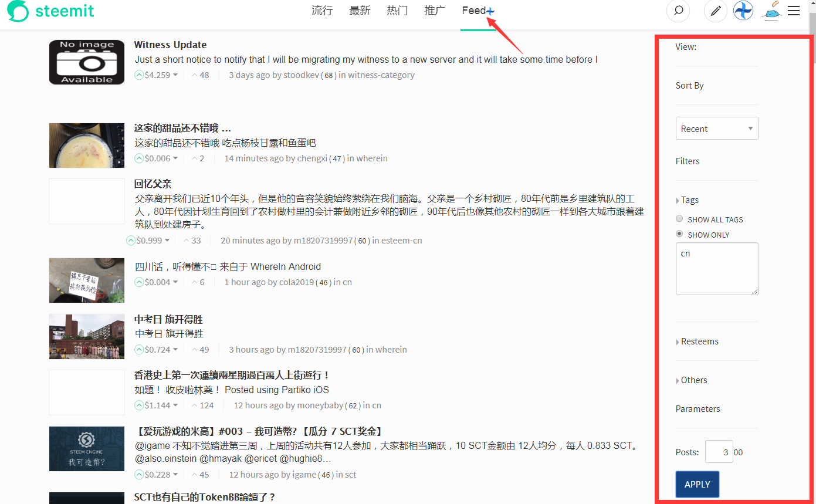Visit author moneybaby's profile

[320, 405]
